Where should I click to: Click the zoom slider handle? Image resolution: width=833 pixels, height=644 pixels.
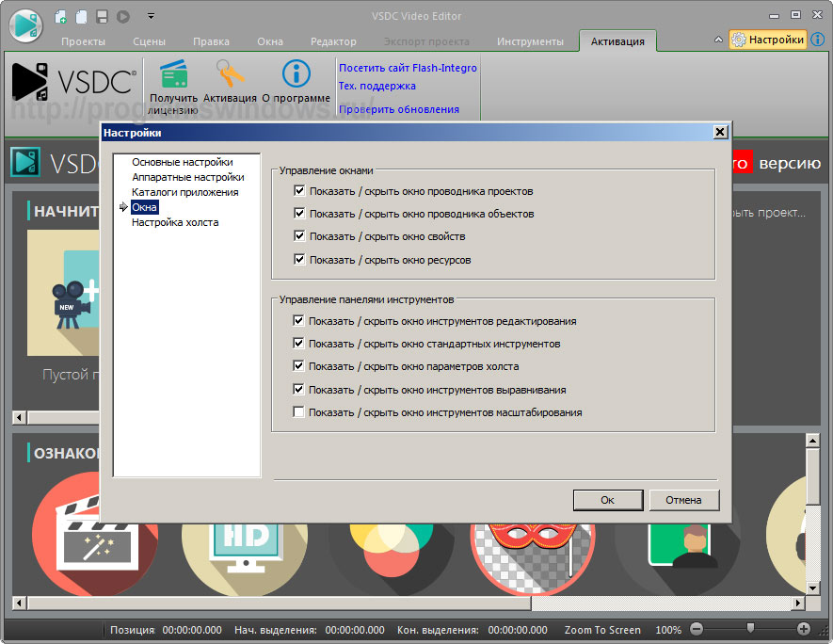coord(750,628)
